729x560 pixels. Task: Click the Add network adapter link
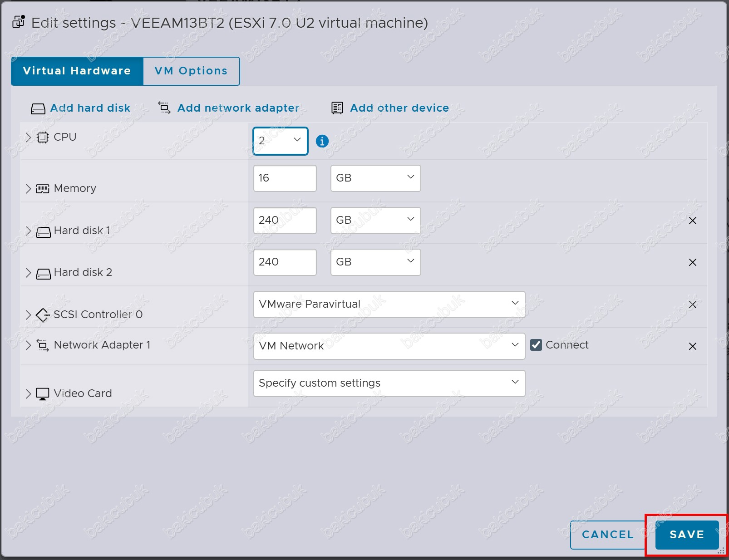click(238, 108)
